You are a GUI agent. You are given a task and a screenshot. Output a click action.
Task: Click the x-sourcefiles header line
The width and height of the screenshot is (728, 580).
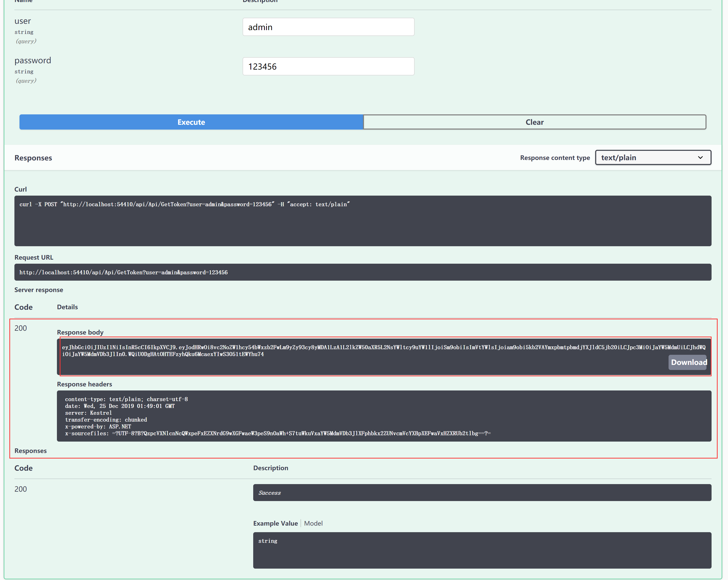(x=278, y=433)
